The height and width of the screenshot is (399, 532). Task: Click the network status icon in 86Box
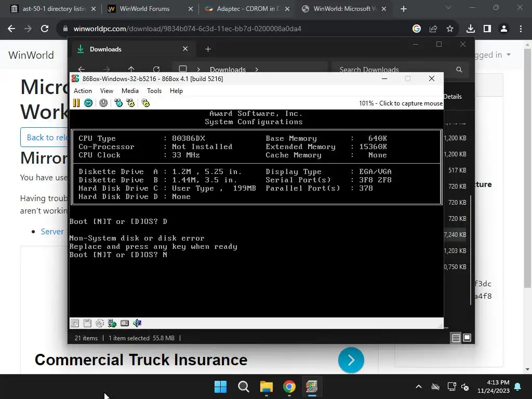coord(112,323)
